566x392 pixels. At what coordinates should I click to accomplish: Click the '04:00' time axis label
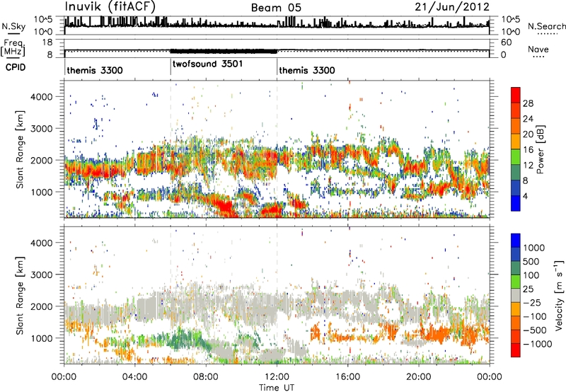coord(134,377)
